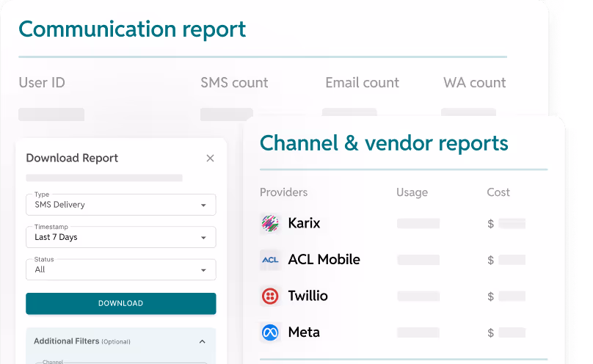Open the Timestamp dropdown showing Last 7 Days
Viewport: 593px width, 364px height.
click(121, 237)
